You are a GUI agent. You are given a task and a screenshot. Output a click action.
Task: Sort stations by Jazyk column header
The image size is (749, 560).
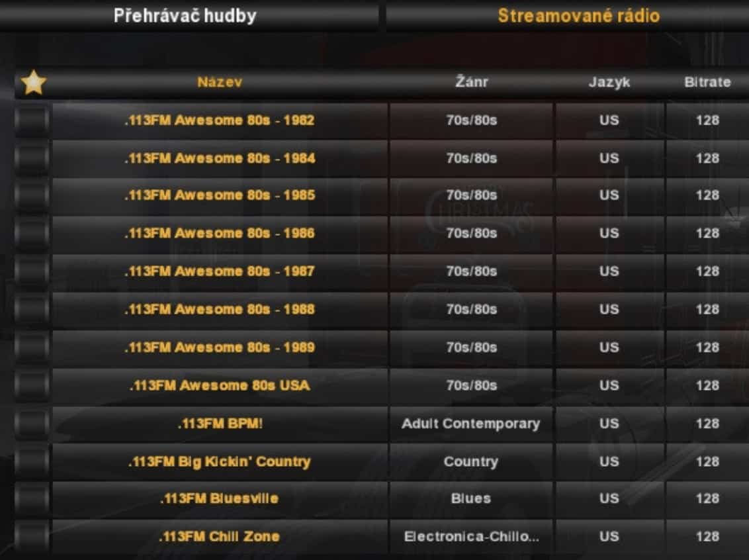609,83
